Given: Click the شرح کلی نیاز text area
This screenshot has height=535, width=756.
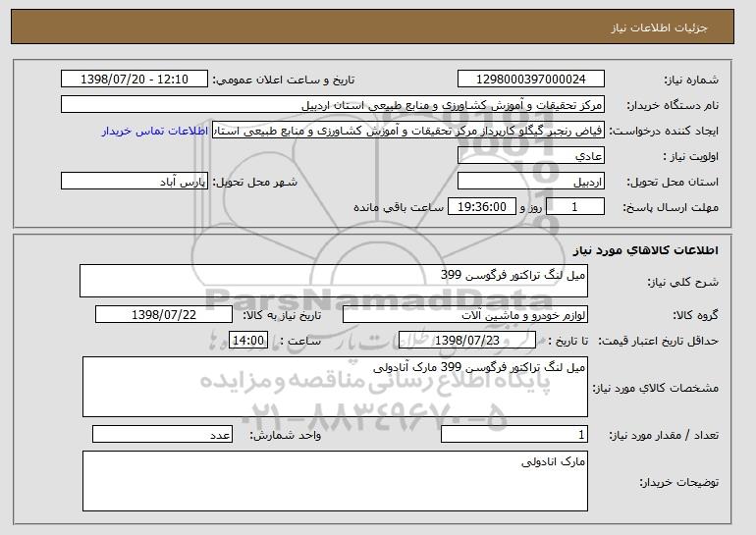Looking at the screenshot, I should coord(334,281).
